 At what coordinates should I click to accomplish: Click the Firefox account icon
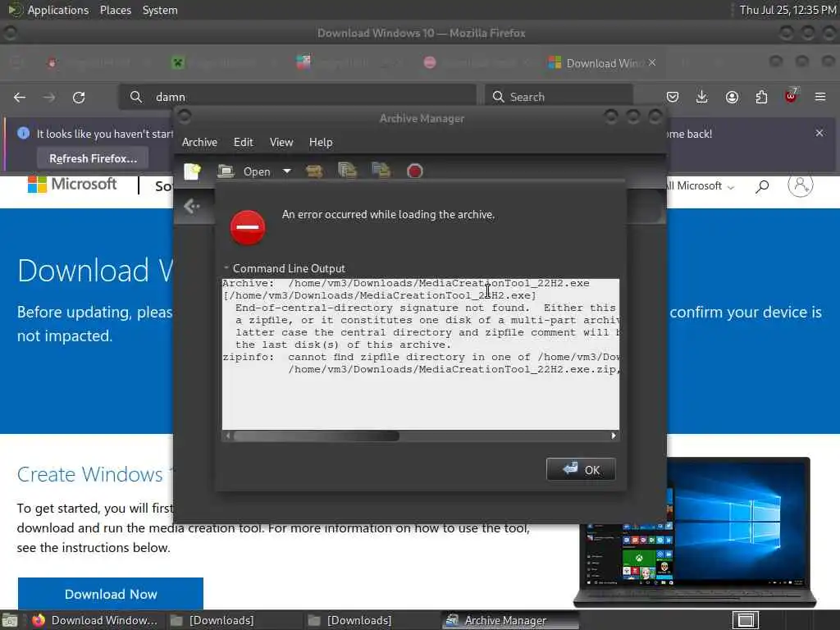(x=732, y=97)
